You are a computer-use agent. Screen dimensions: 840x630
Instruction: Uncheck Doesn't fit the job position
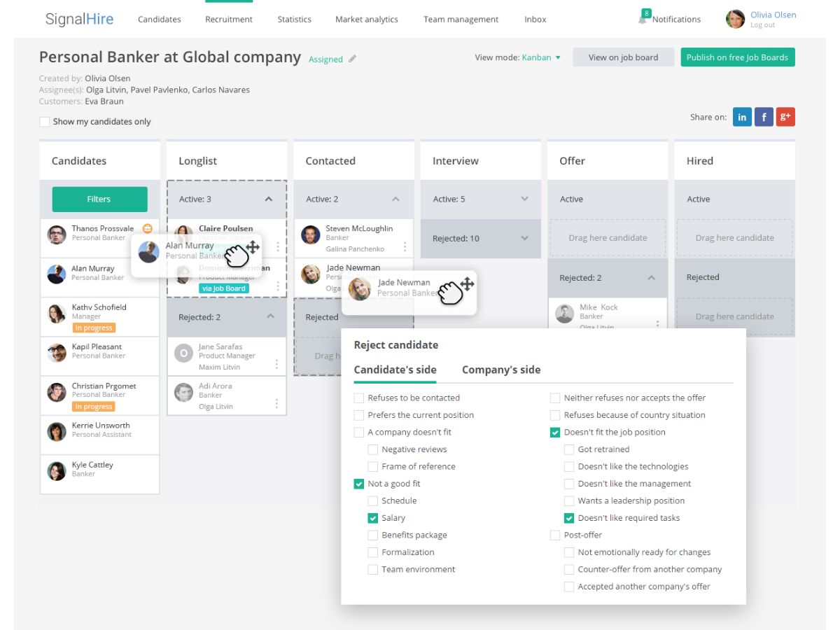555,433
